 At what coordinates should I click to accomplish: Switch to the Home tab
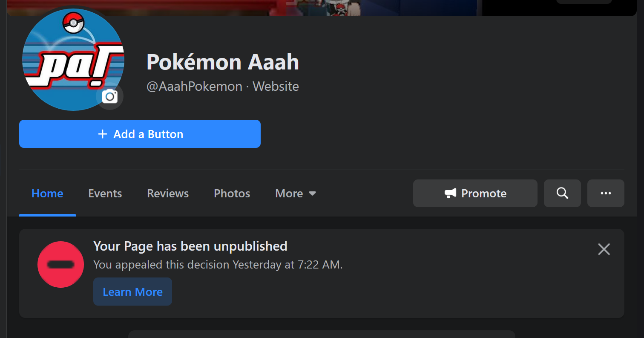tap(47, 194)
